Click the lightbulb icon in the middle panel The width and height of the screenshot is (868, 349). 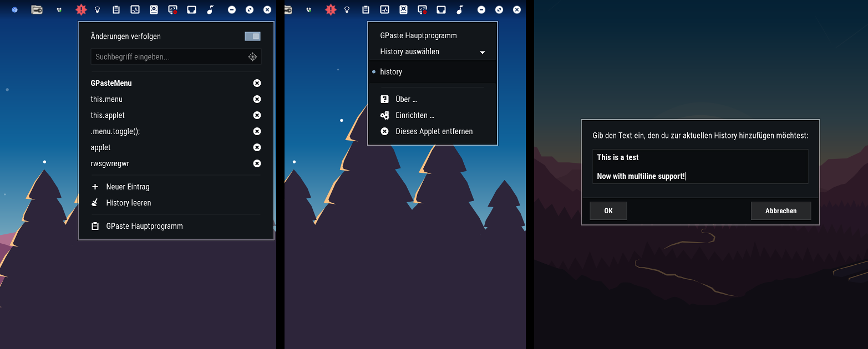(347, 9)
